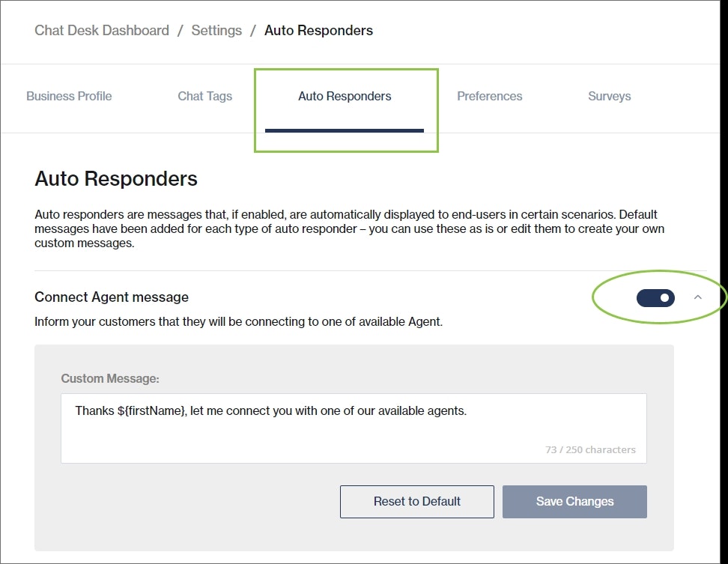The height and width of the screenshot is (564, 728).
Task: Click the Connect Agent message heading
Action: [112, 297]
